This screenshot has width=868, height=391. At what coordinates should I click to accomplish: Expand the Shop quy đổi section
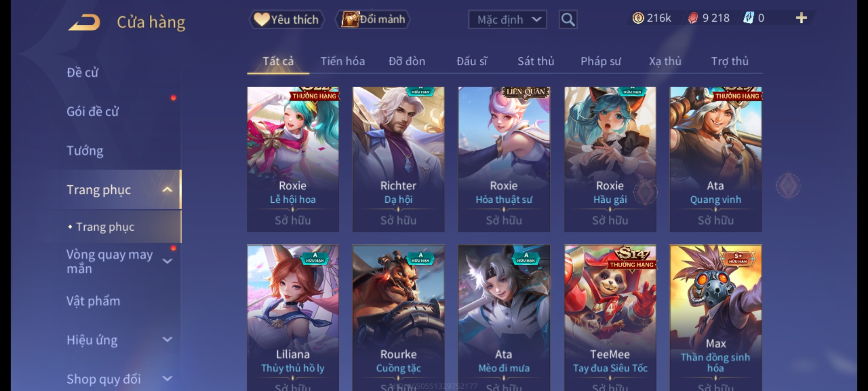167,379
